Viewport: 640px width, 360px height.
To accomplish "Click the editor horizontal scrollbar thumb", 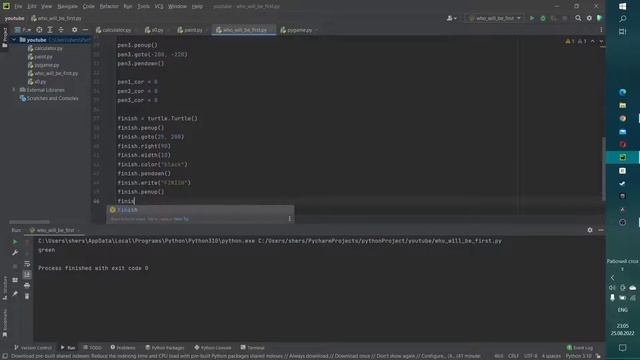I will pyautogui.click(x=29, y=222).
